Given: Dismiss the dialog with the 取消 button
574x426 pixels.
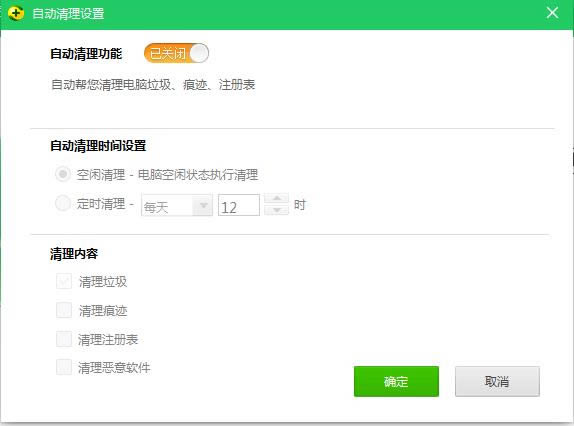Looking at the screenshot, I should [497, 381].
